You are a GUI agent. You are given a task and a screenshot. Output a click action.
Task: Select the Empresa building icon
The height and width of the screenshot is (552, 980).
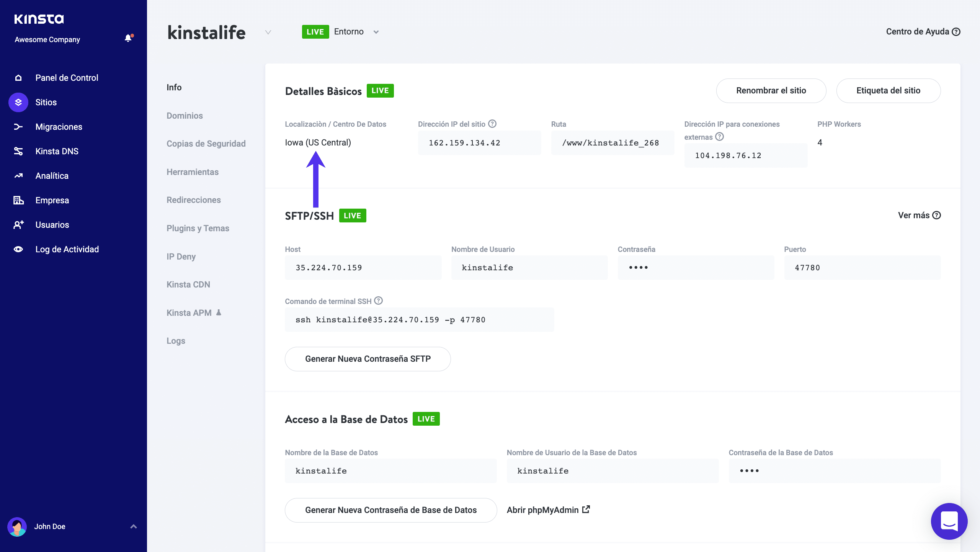18,200
